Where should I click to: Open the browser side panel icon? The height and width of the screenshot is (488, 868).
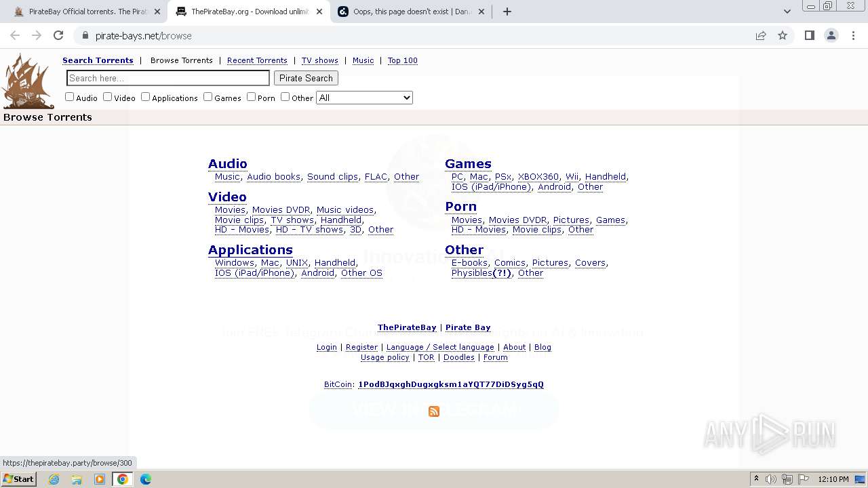(x=809, y=35)
